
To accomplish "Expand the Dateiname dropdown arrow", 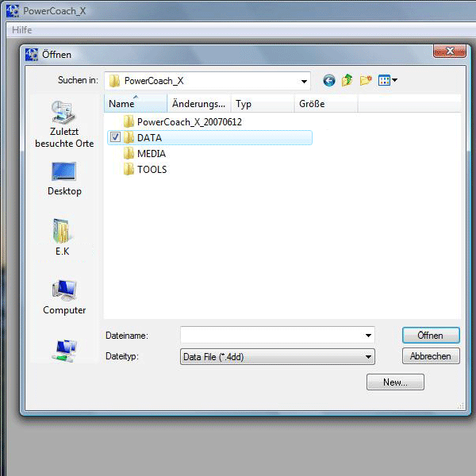I will click(x=368, y=336).
